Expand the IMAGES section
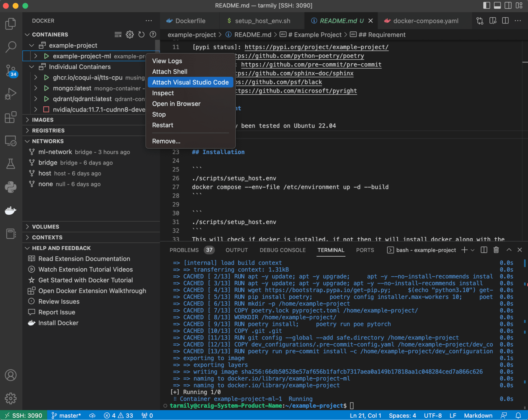This screenshot has width=528, height=420. click(43, 120)
